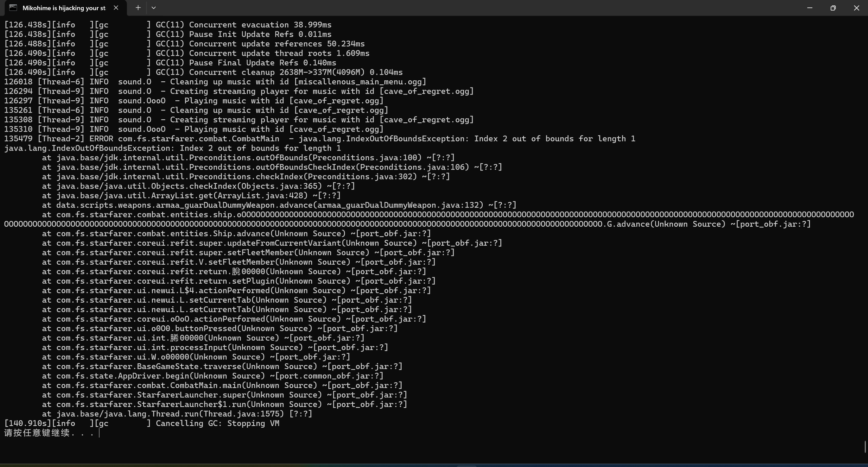The width and height of the screenshot is (868, 467).
Task: Click the "Cancelling GC: Stopping VM" line
Action: [217, 423]
